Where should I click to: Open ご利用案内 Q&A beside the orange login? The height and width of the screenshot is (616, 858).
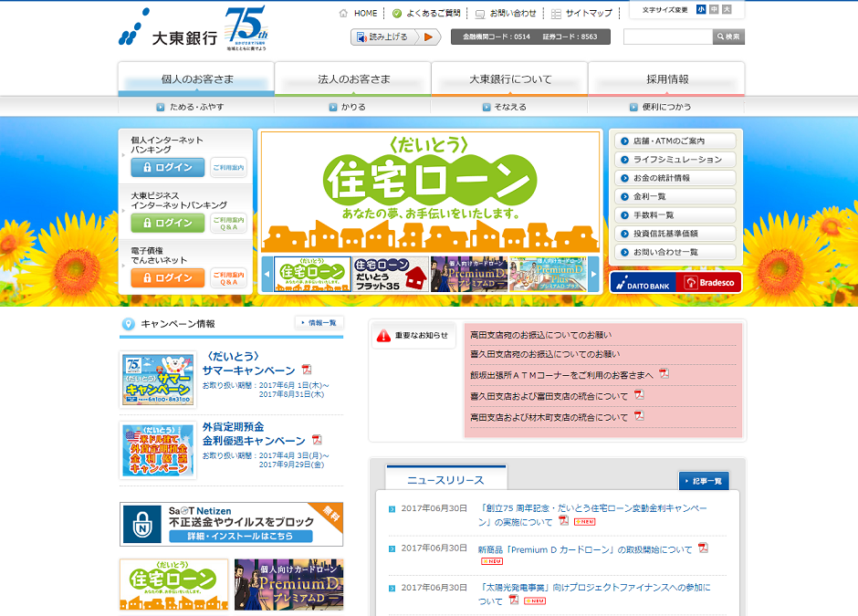click(229, 278)
